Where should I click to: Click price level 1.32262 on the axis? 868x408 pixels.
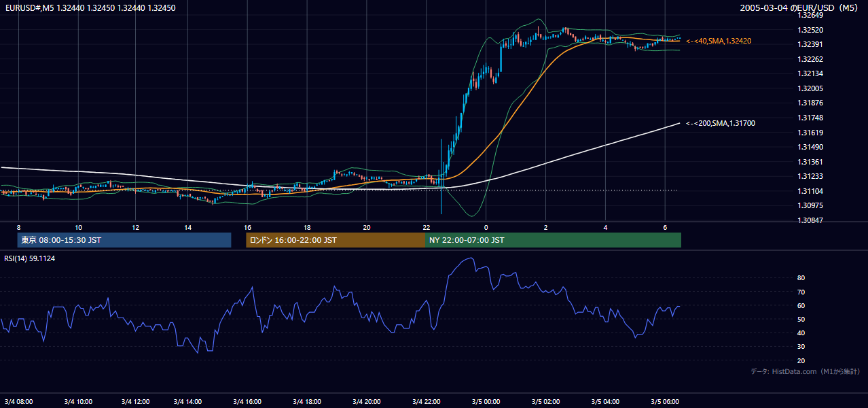(x=810, y=59)
